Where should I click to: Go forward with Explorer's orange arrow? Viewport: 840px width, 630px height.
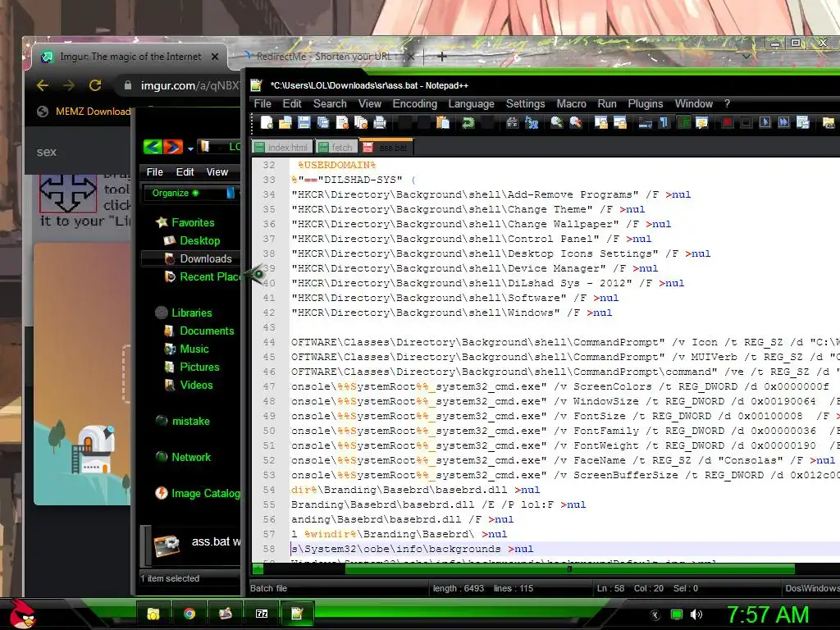(x=173, y=146)
